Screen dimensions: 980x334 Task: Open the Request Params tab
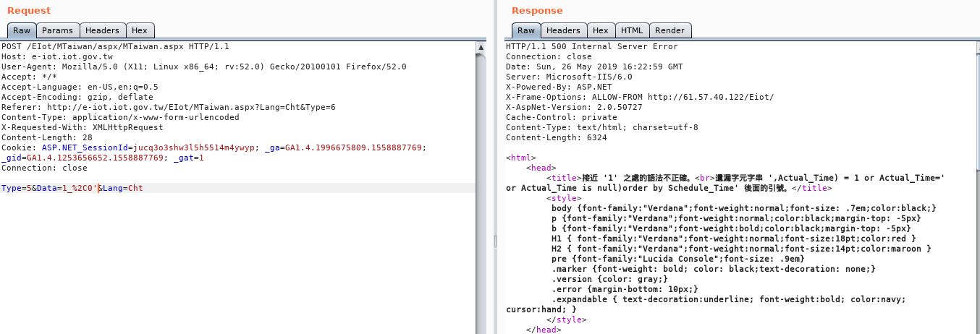coord(57,30)
